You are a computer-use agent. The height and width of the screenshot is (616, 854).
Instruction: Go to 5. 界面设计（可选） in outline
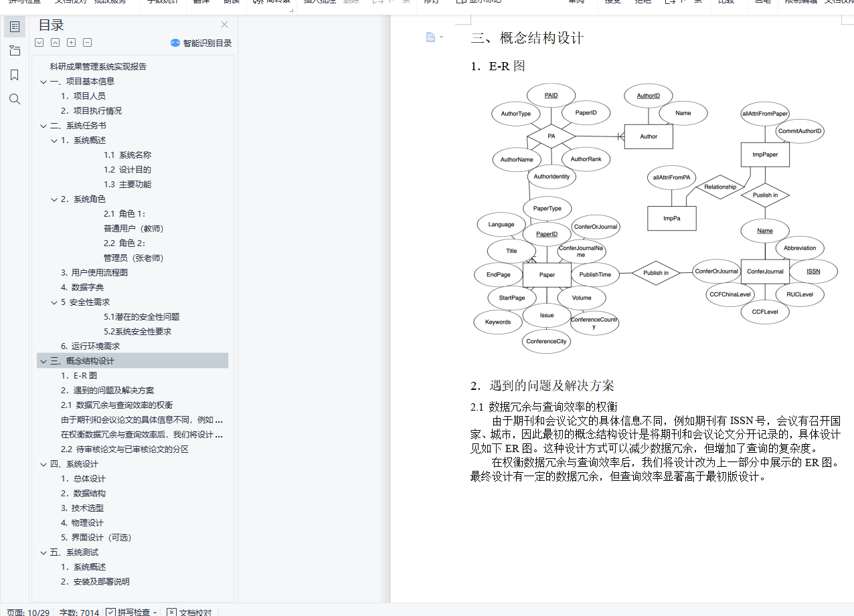(96, 538)
